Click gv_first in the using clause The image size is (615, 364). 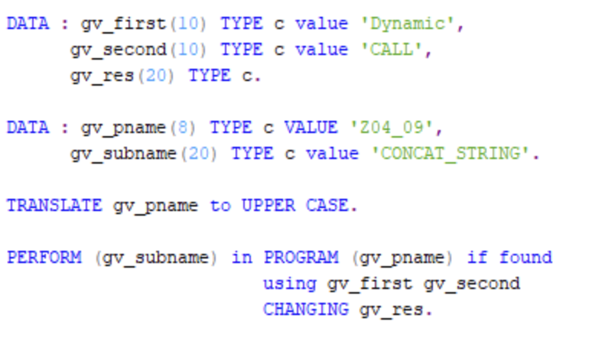pos(370,284)
